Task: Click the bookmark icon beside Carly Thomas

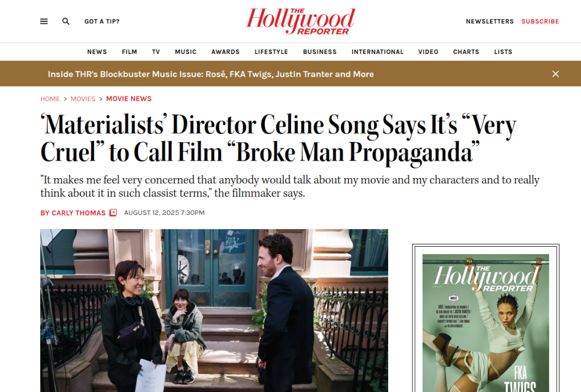Action: tap(113, 213)
